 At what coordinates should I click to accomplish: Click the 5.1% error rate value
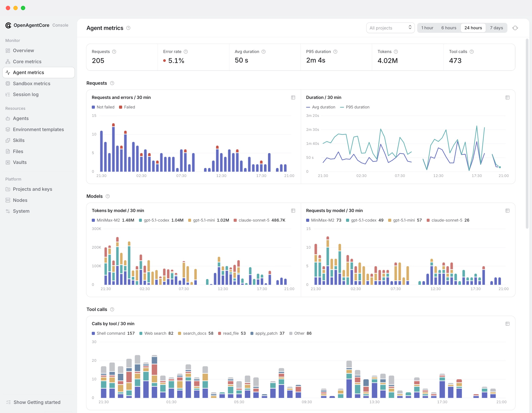pyautogui.click(x=176, y=61)
